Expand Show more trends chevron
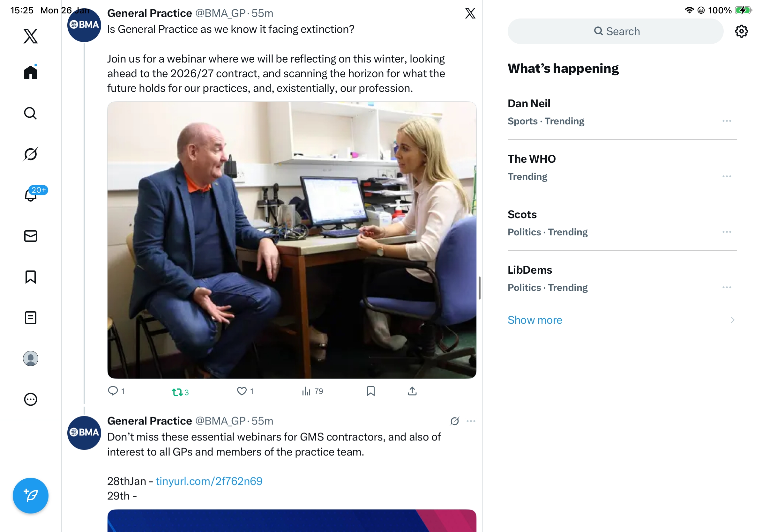Image resolution: width=762 pixels, height=532 pixels. [x=732, y=320]
